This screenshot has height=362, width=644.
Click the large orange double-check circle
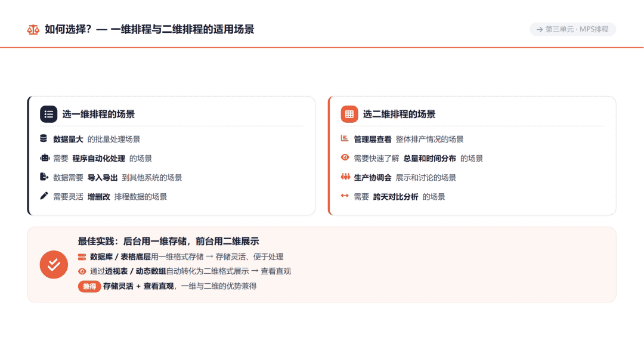(x=54, y=265)
